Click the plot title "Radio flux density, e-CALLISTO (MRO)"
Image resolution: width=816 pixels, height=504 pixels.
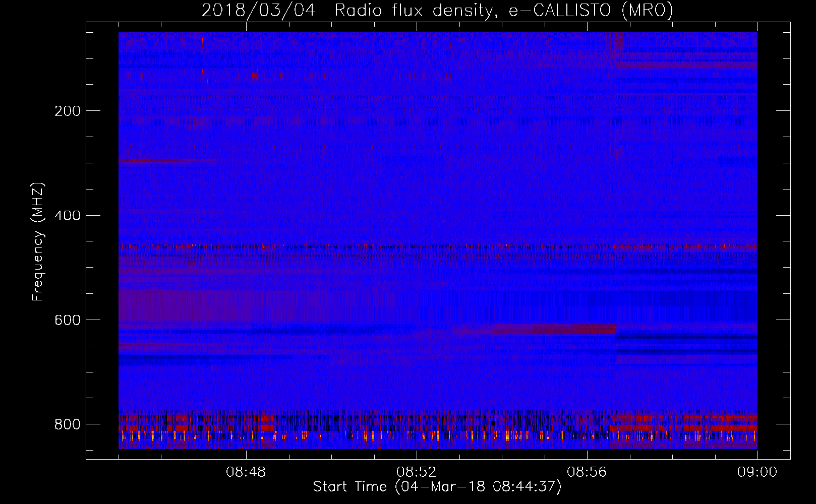(x=503, y=11)
